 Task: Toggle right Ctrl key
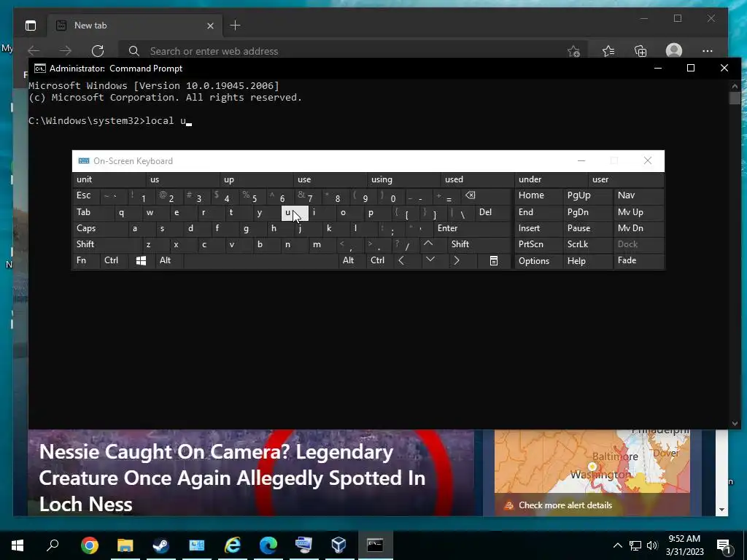click(380, 261)
